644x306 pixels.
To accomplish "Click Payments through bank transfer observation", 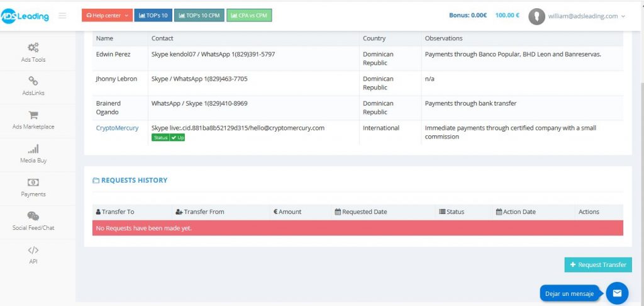I will (x=470, y=103).
